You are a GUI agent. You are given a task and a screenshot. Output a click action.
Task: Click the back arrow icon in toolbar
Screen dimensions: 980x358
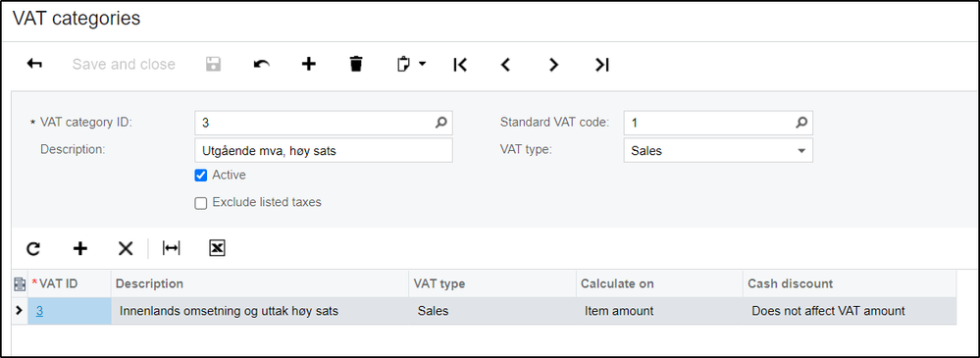click(x=34, y=64)
